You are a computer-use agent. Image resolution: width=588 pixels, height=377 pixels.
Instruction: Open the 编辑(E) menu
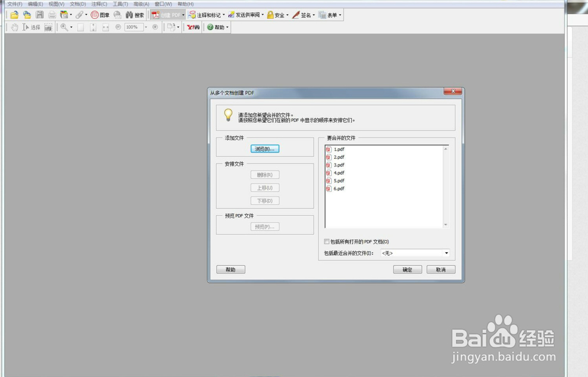point(35,4)
